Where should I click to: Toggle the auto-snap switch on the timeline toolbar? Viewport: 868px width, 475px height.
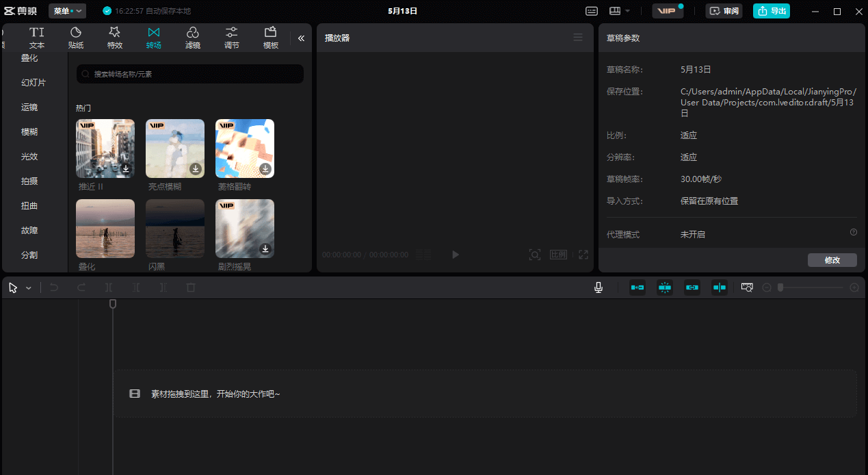pyautogui.click(x=664, y=287)
